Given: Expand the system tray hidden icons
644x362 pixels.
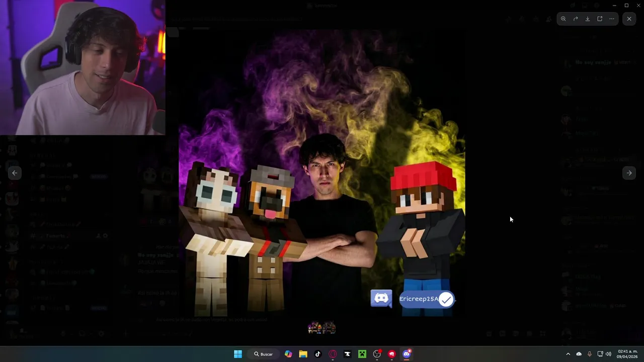Looking at the screenshot, I should (x=568, y=354).
